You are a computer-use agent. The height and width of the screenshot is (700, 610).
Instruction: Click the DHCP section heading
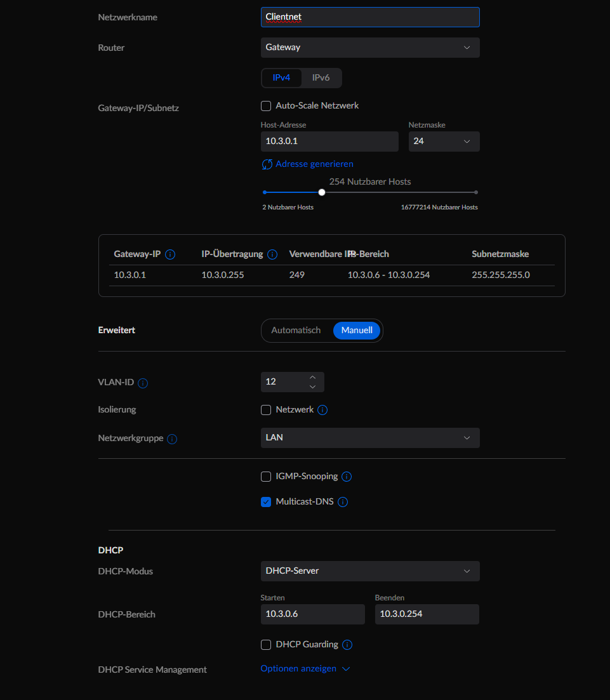click(110, 550)
